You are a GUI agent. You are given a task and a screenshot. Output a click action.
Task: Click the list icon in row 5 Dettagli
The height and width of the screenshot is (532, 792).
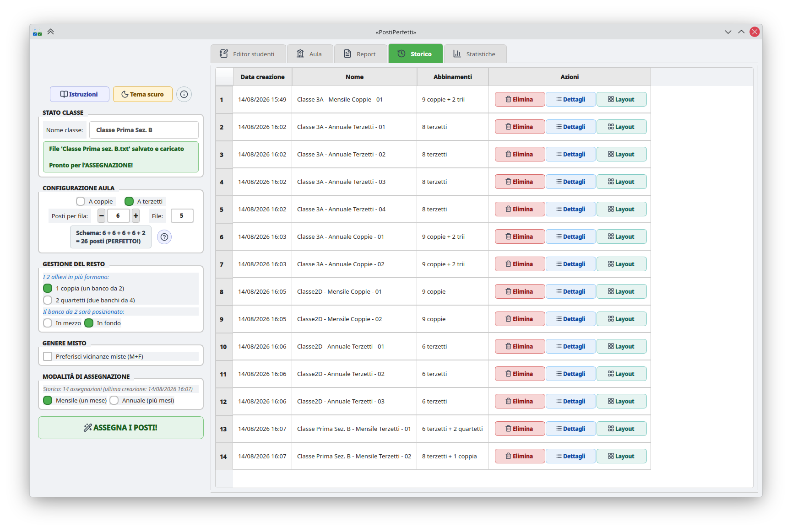pyautogui.click(x=559, y=209)
